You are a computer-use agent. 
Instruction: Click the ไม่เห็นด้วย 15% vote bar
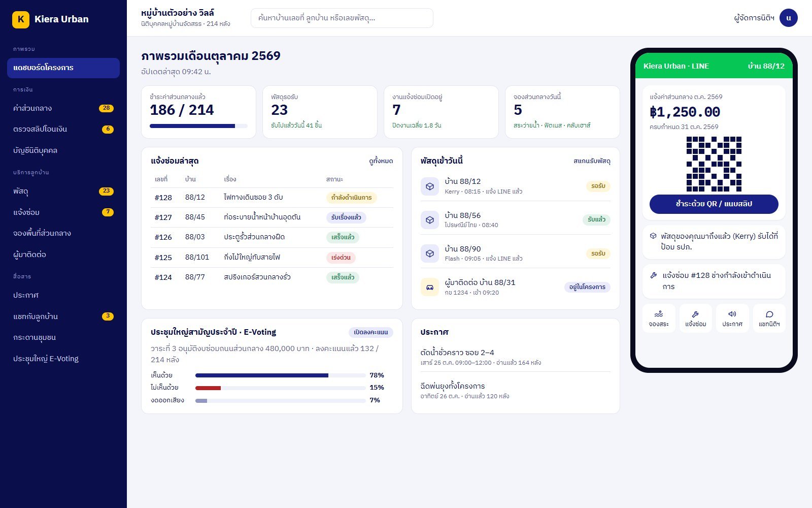[281, 388]
